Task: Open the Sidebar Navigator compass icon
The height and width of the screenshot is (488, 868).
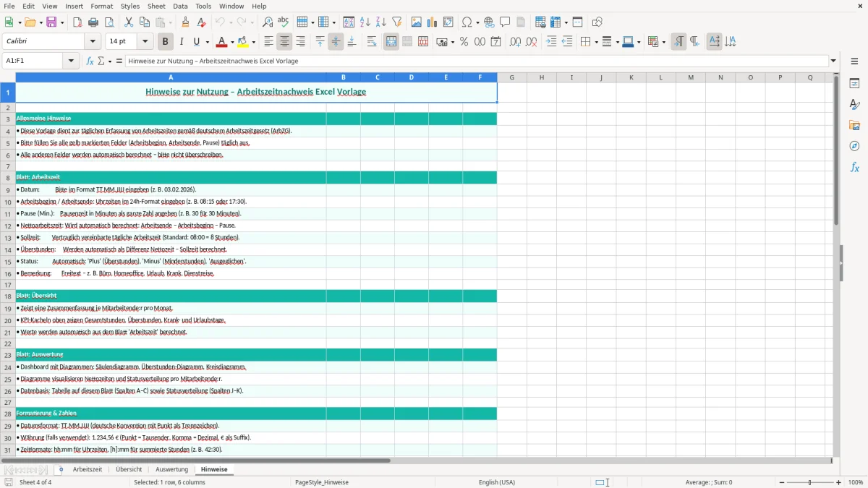Action: click(x=854, y=146)
